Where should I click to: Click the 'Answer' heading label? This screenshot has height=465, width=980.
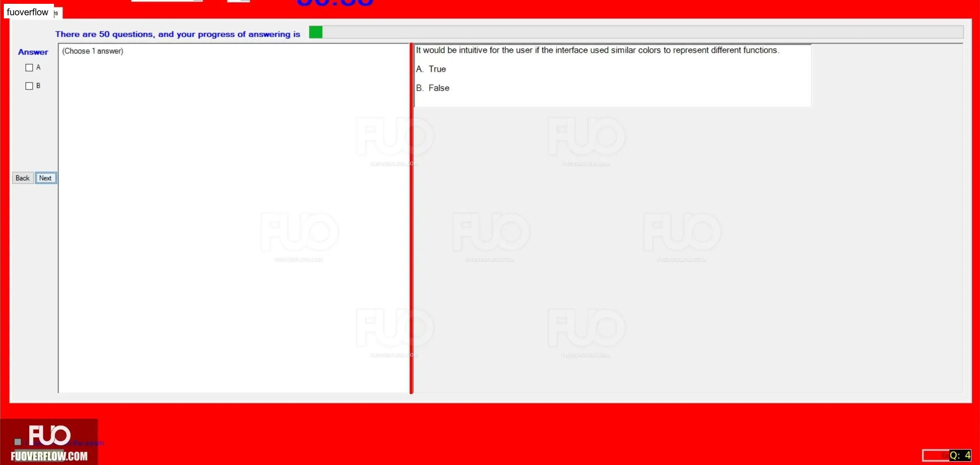[x=33, y=52]
